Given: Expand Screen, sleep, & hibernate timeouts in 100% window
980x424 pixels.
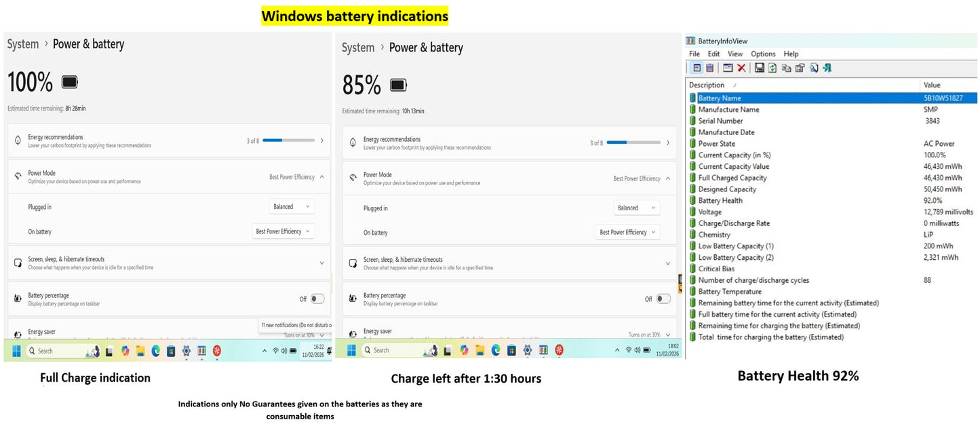Looking at the screenshot, I should click(321, 263).
